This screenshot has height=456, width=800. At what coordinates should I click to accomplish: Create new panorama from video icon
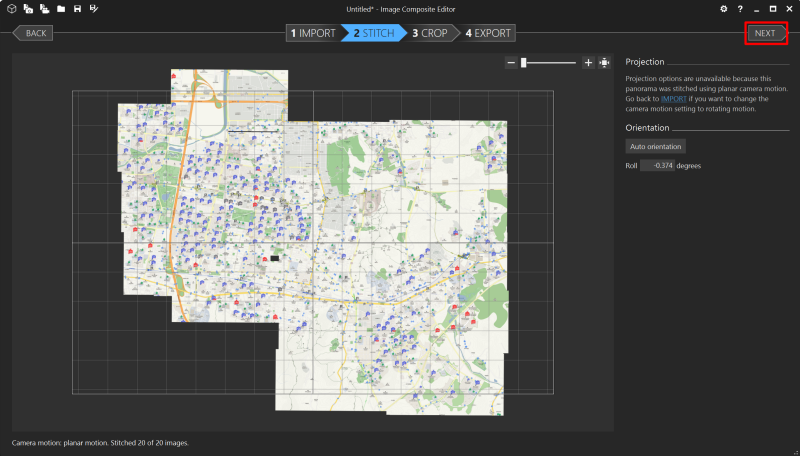pos(44,8)
